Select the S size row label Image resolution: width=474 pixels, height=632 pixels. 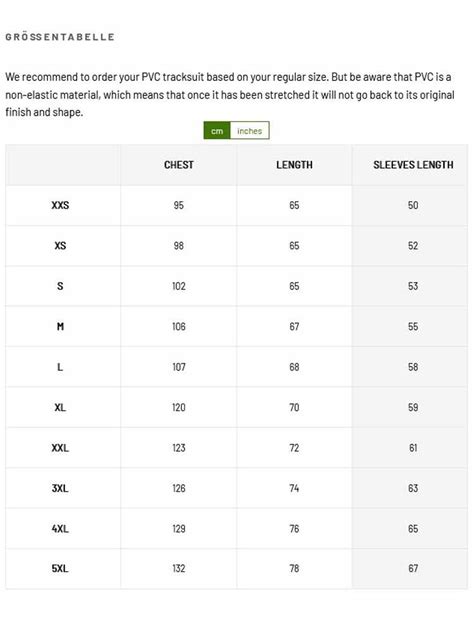(60, 286)
